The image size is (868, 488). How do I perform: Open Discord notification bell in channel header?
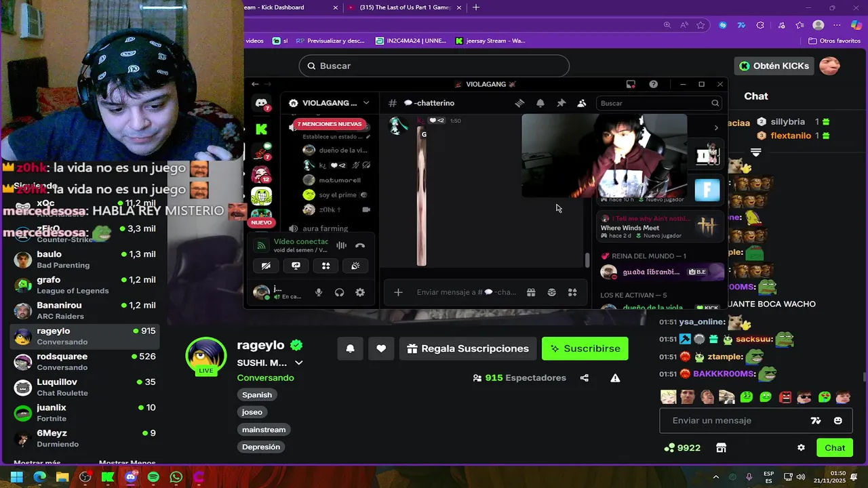tap(540, 103)
